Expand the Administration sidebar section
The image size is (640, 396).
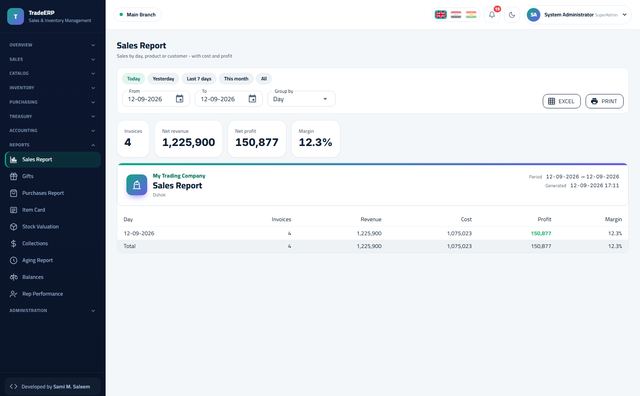coord(52,311)
